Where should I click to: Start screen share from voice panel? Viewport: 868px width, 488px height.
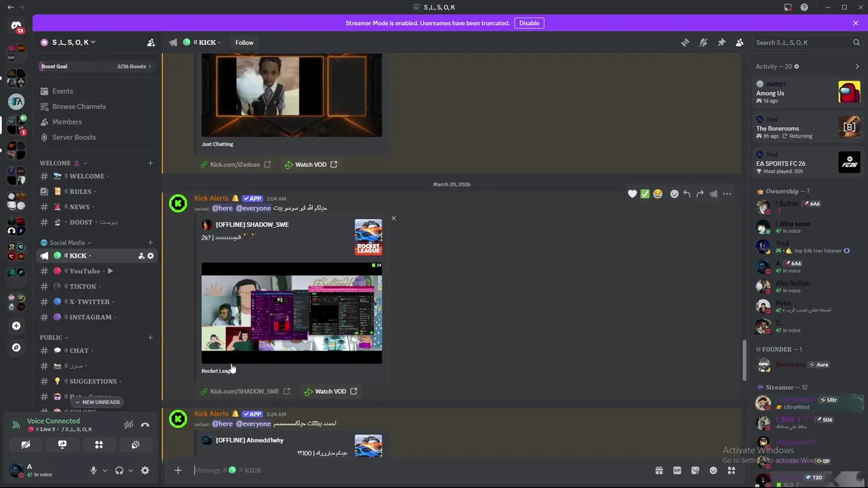pyautogui.click(x=62, y=445)
